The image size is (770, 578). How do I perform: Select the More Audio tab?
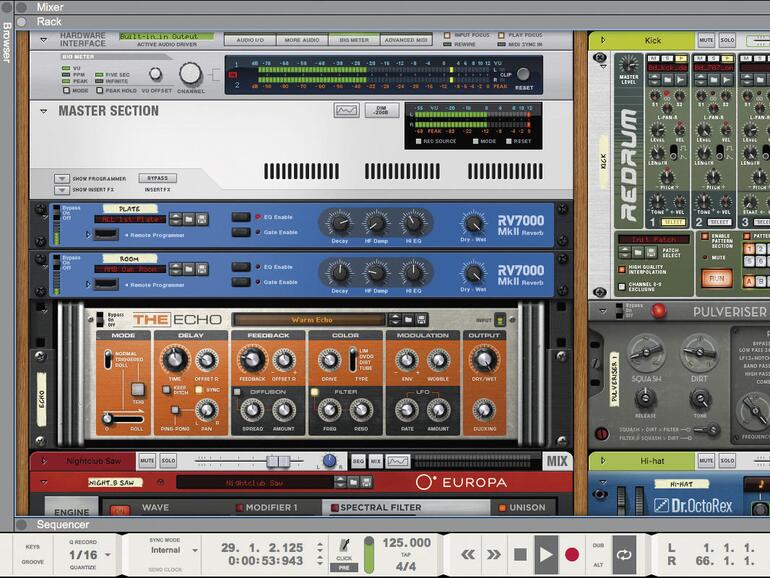pyautogui.click(x=302, y=40)
